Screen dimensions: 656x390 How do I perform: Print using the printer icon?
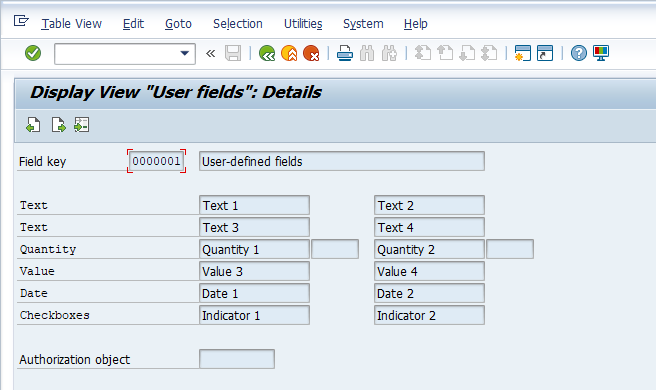(345, 53)
